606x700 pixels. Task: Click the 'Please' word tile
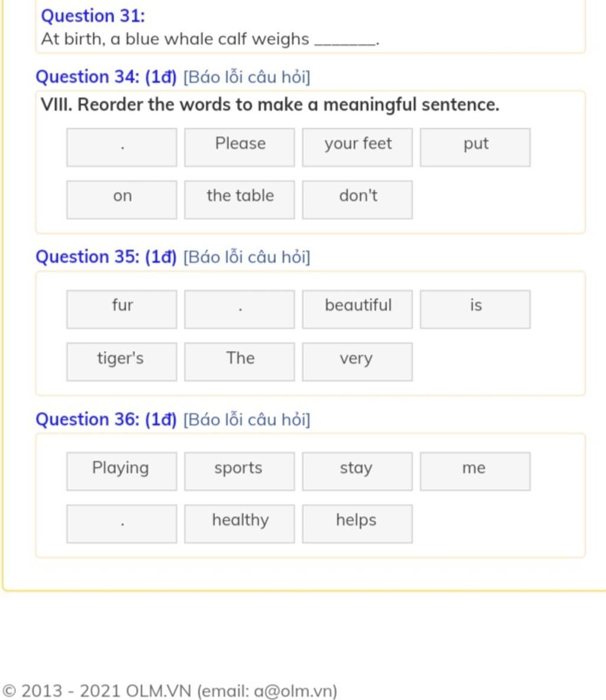(x=240, y=147)
